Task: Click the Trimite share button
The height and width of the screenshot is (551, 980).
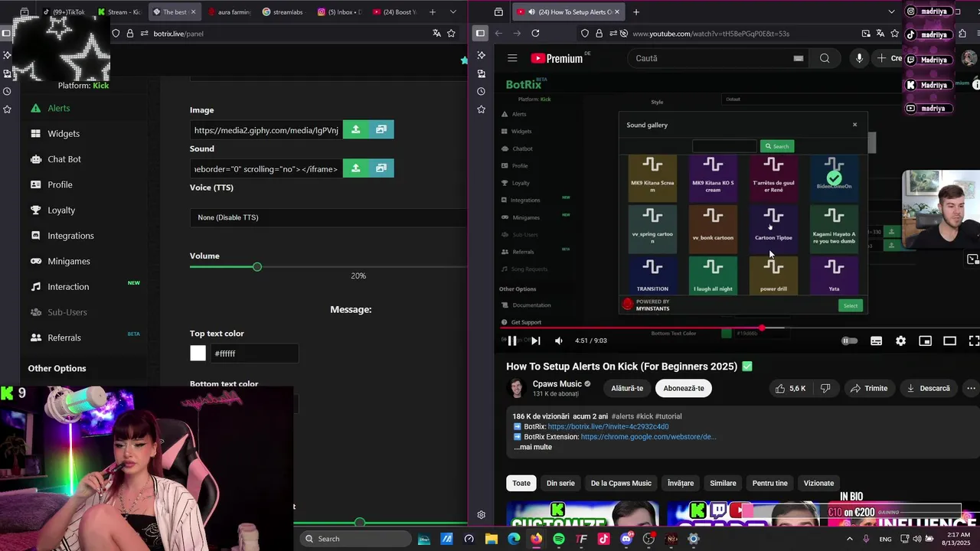Action: coord(867,388)
